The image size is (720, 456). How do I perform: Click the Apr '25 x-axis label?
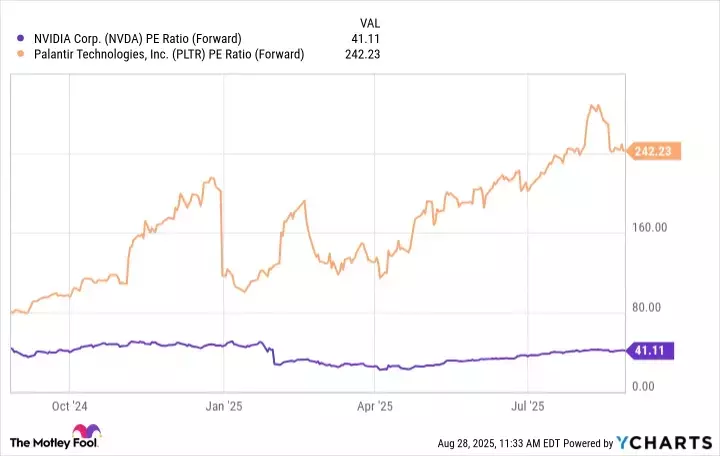point(377,406)
